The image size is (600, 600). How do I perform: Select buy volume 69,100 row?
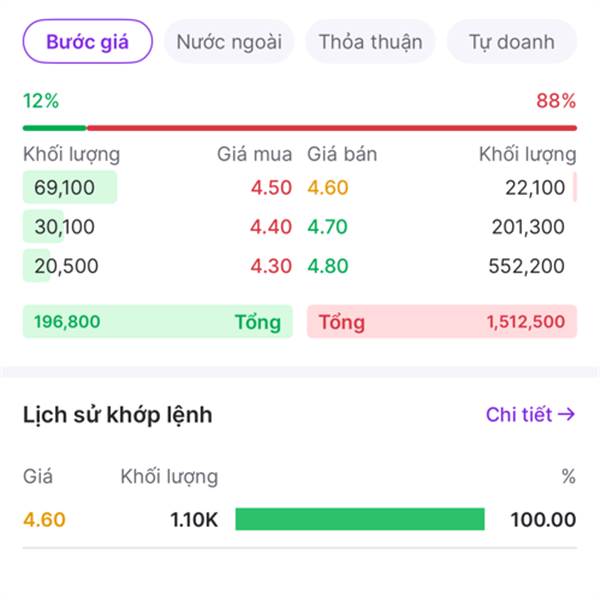point(65,188)
